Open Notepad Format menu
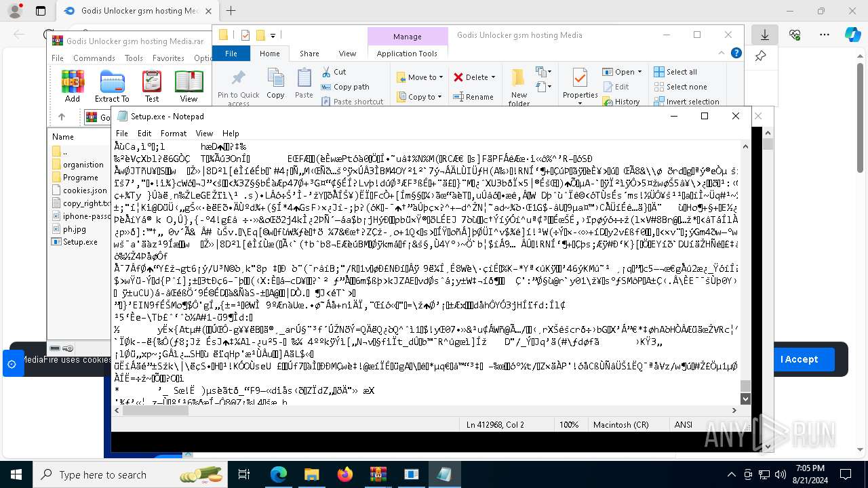Viewport: 868px width, 488px height. pos(174,134)
